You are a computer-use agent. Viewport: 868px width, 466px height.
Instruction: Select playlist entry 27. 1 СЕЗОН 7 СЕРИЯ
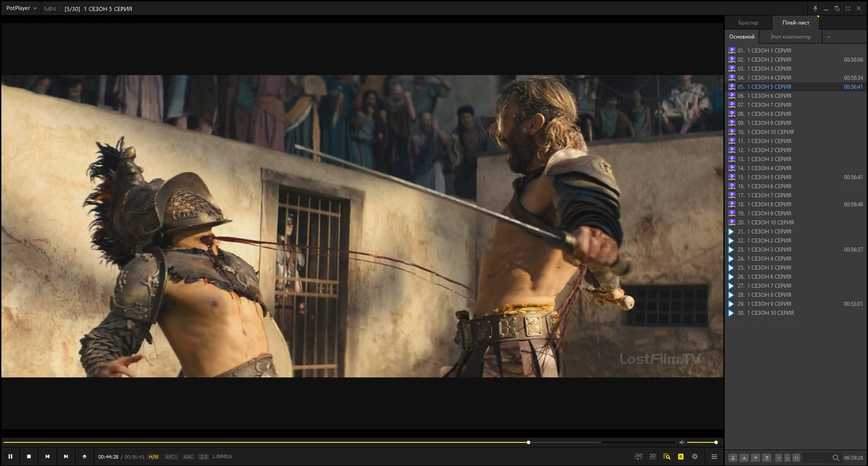(x=795, y=286)
